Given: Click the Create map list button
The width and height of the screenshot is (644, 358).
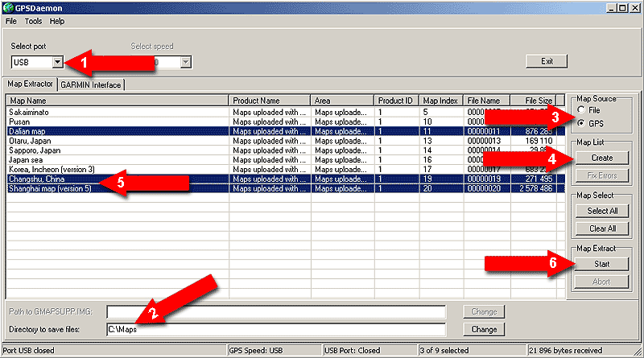Looking at the screenshot, I should tap(601, 158).
